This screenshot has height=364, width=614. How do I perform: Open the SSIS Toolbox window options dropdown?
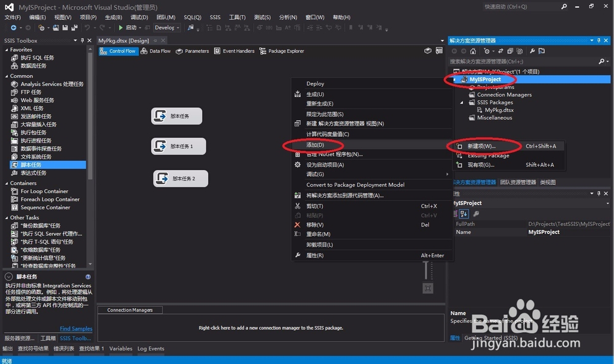pos(75,41)
